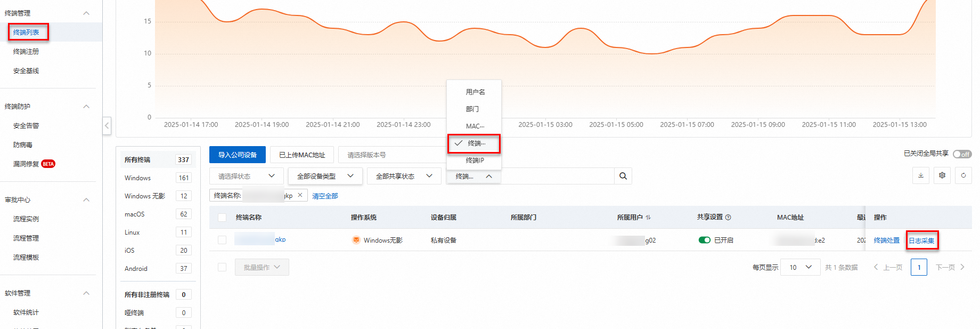Open the gkp terminal name link
This screenshot has width=980, height=329.
click(x=260, y=239)
